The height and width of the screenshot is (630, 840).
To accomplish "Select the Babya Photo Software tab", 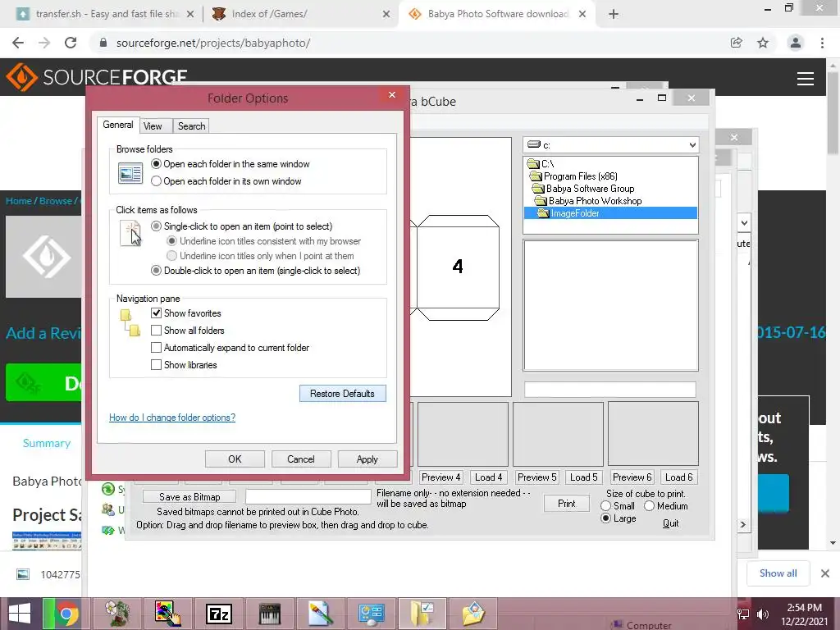I will click(x=495, y=14).
